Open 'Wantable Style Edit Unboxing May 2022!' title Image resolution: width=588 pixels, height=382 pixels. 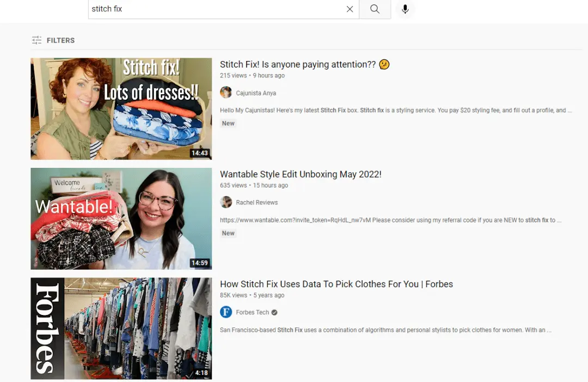(x=301, y=174)
